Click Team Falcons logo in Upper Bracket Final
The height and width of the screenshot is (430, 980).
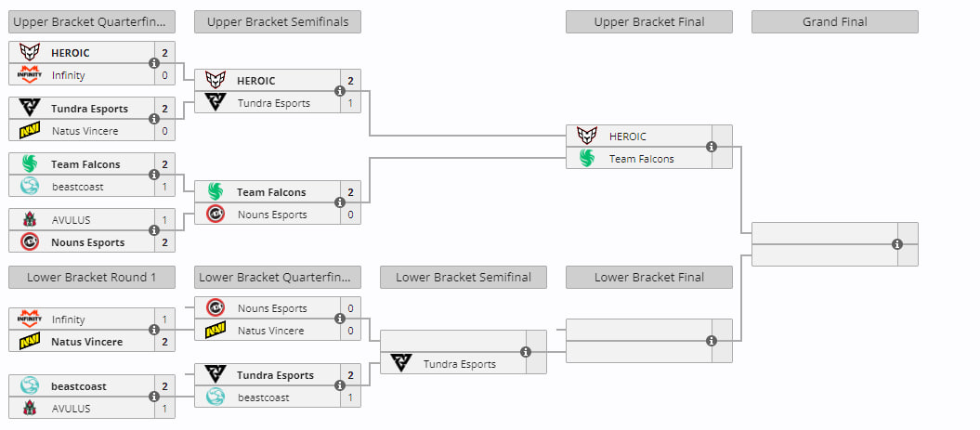pos(586,158)
